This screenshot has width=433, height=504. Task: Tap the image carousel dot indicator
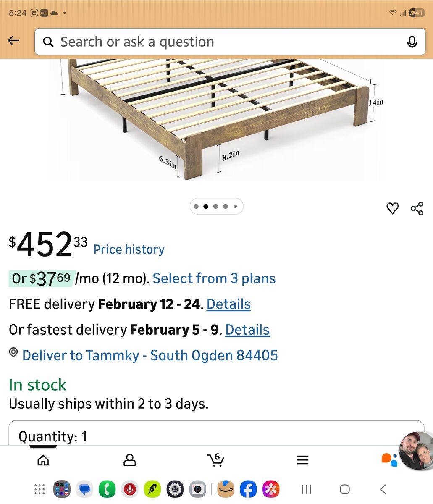tap(216, 206)
